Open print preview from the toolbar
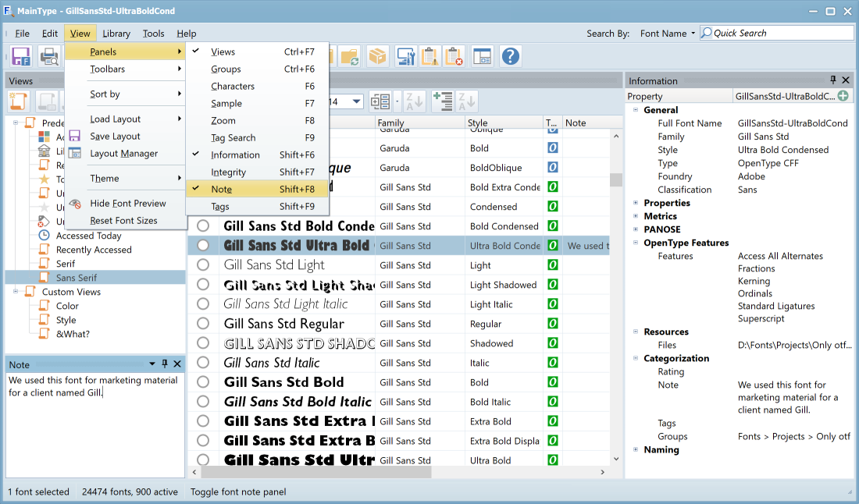The image size is (859, 504). tap(50, 56)
